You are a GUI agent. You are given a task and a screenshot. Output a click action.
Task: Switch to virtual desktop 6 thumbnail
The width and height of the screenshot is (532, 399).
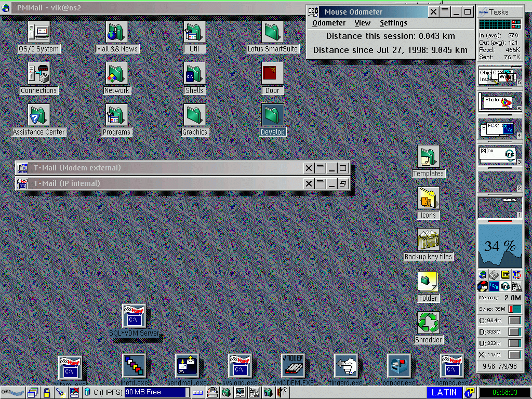point(500,76)
